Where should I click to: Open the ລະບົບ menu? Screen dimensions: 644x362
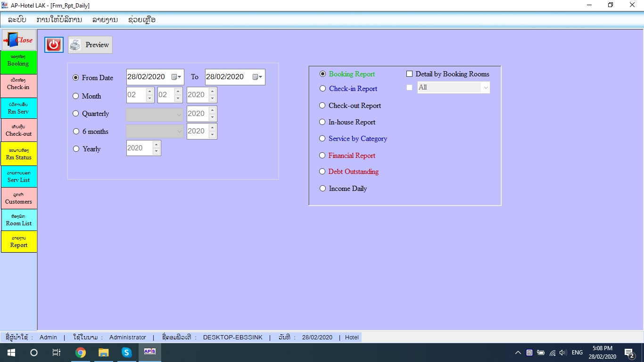17,20
